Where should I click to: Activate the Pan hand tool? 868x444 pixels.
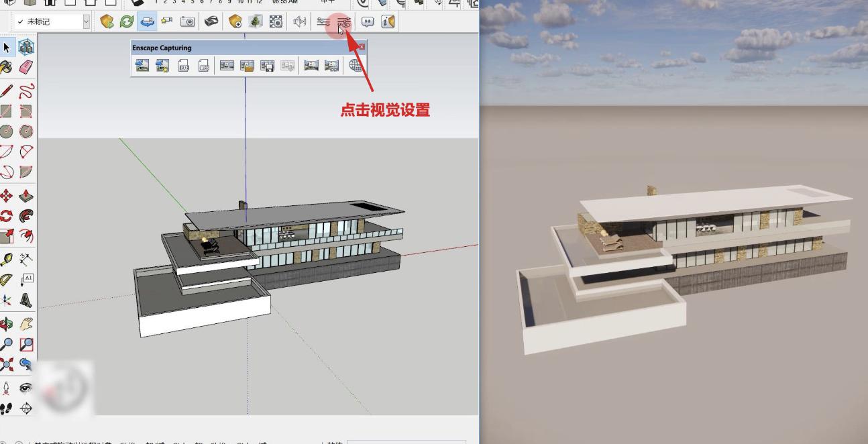(x=26, y=324)
